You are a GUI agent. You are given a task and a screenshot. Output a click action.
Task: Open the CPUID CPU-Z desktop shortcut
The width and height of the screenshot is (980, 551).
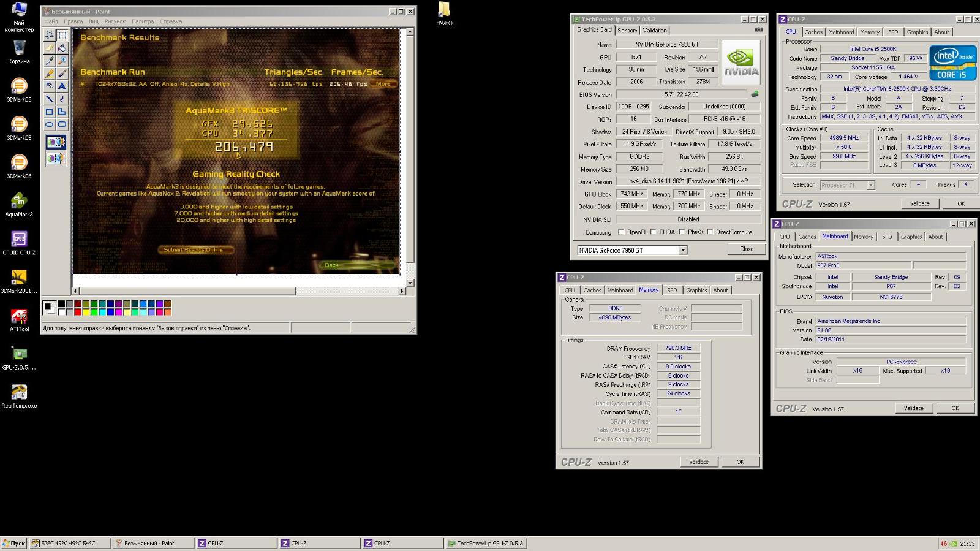click(x=19, y=243)
